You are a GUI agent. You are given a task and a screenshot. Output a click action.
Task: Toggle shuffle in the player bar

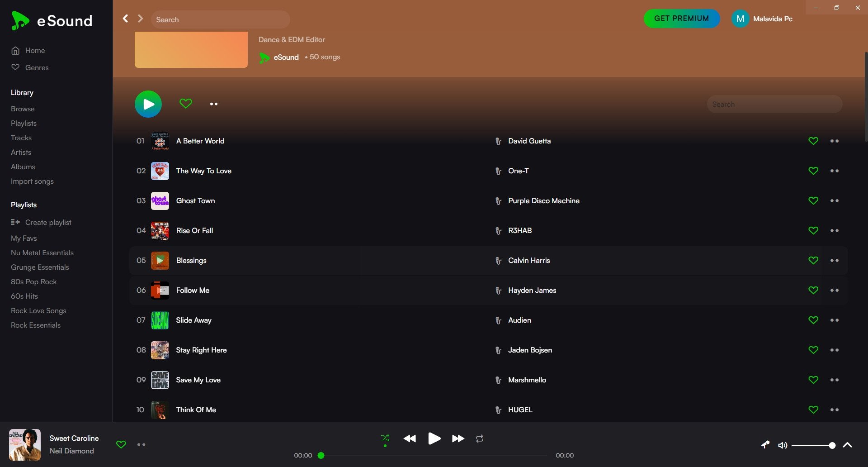[385, 438]
